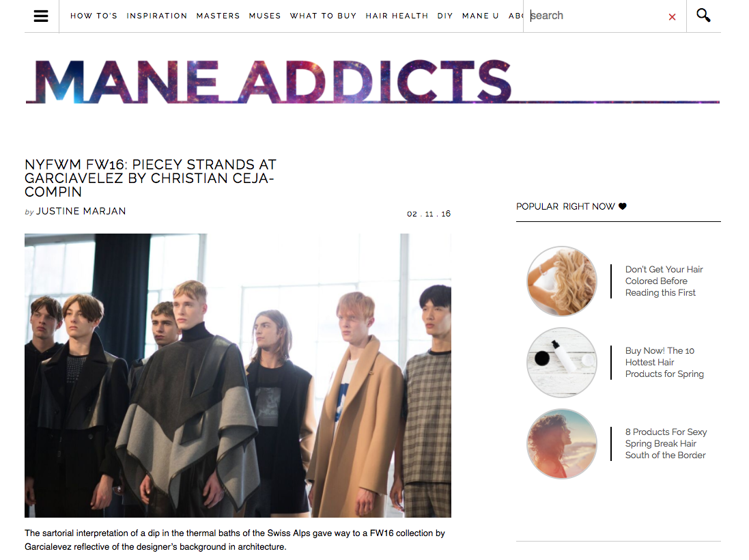Open the hair products flat-lay thumbnail

562,363
